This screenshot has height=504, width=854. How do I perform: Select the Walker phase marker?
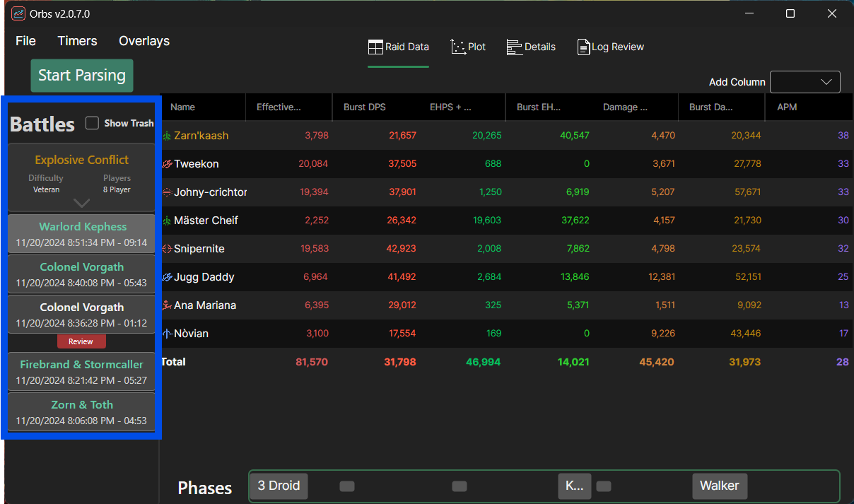tap(719, 486)
